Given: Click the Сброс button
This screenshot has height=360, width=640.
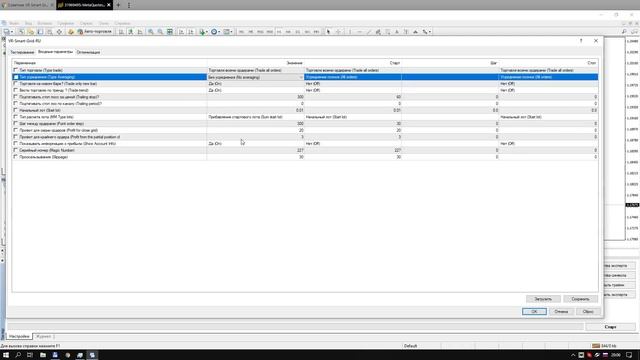Looking at the screenshot, I should 588,311.
